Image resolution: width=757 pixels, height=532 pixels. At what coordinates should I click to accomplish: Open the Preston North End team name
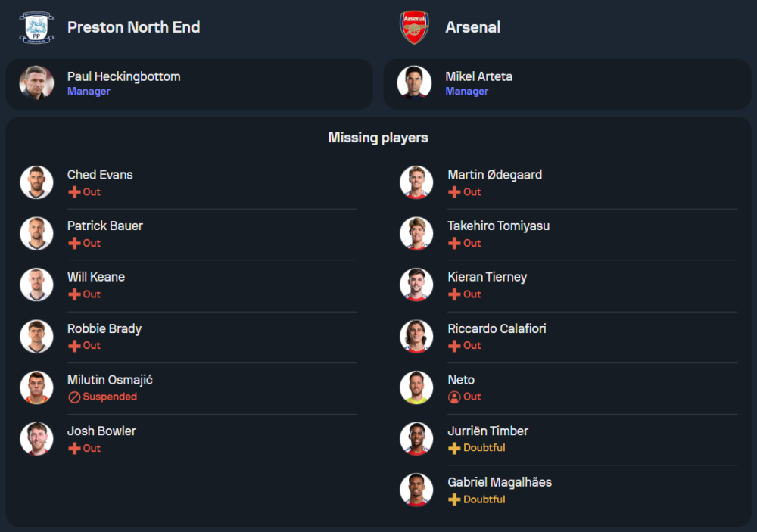pos(133,27)
